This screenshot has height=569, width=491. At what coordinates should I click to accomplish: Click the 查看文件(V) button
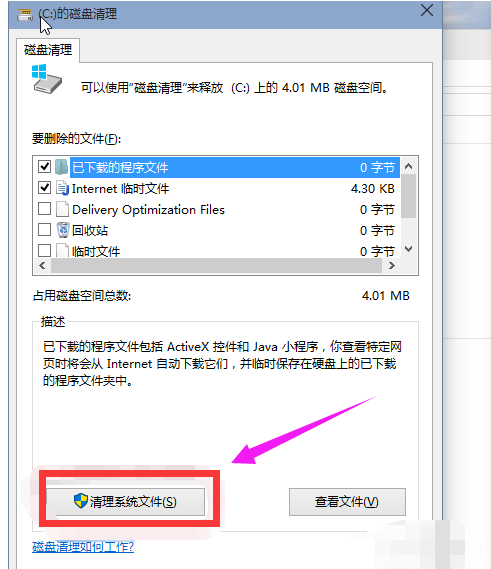[347, 502]
